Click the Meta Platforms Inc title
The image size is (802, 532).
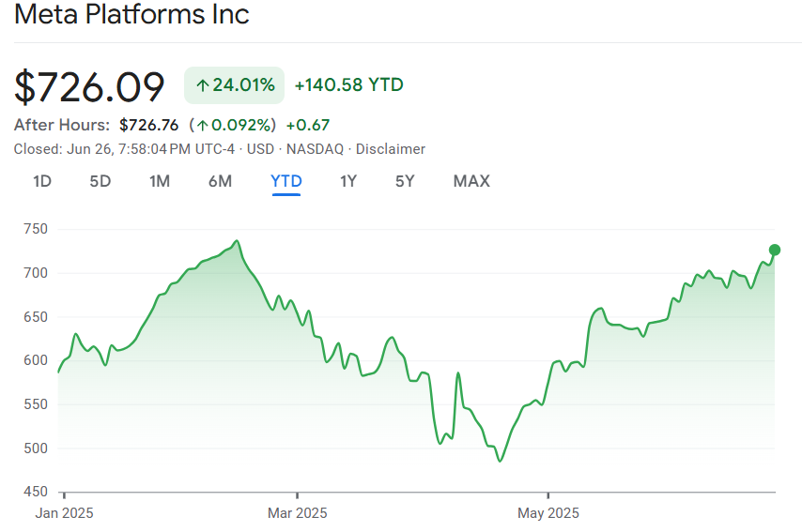tap(131, 16)
